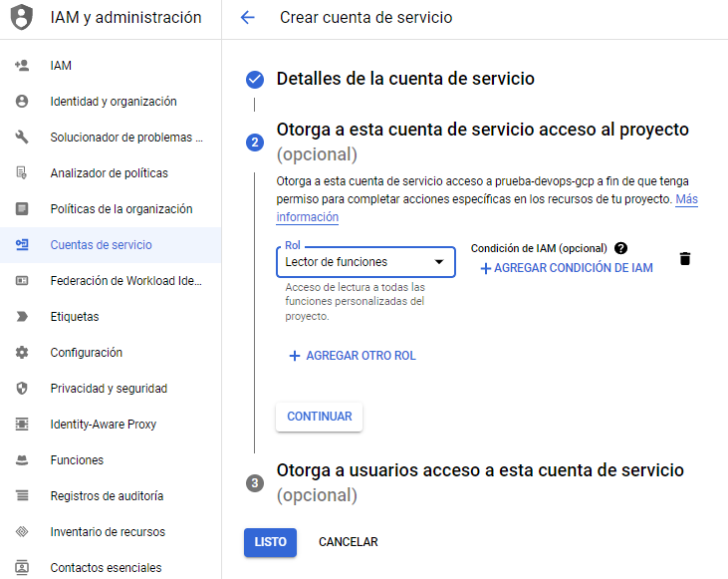Expand step 3 Otorga a usuarios acceso

[479, 470]
